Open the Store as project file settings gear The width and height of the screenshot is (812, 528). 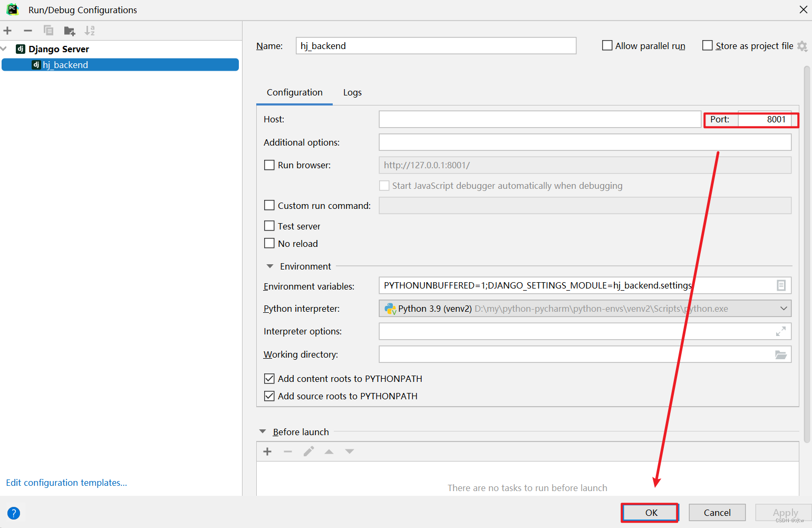[802, 46]
